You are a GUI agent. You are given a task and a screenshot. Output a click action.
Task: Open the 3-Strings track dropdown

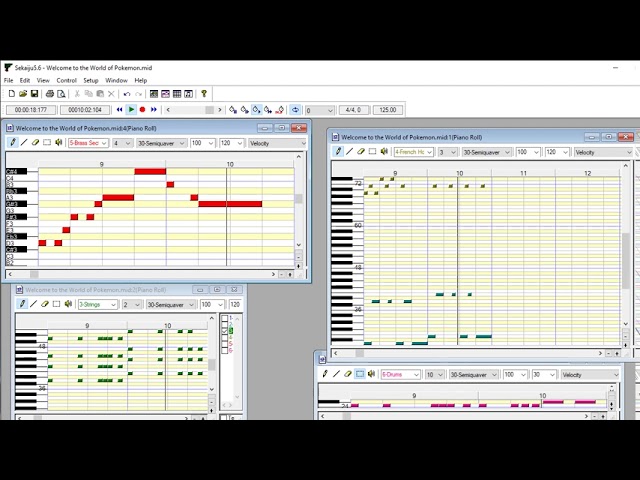click(98, 304)
